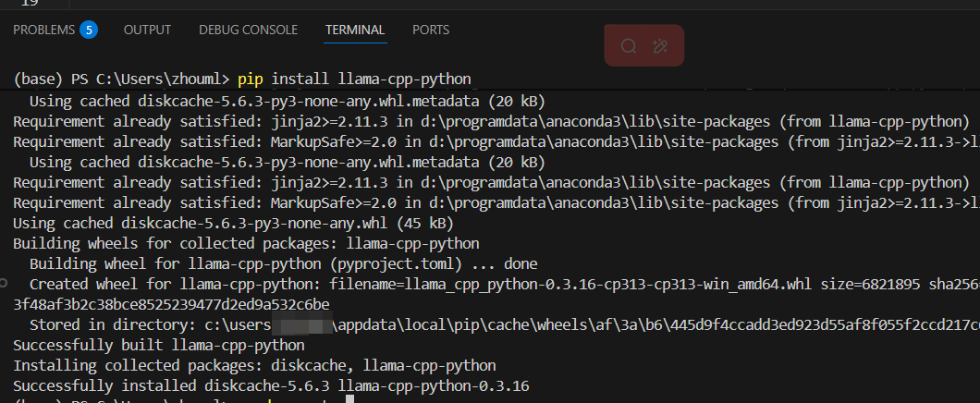Click the pip install llama-cpp-python command

(354, 79)
